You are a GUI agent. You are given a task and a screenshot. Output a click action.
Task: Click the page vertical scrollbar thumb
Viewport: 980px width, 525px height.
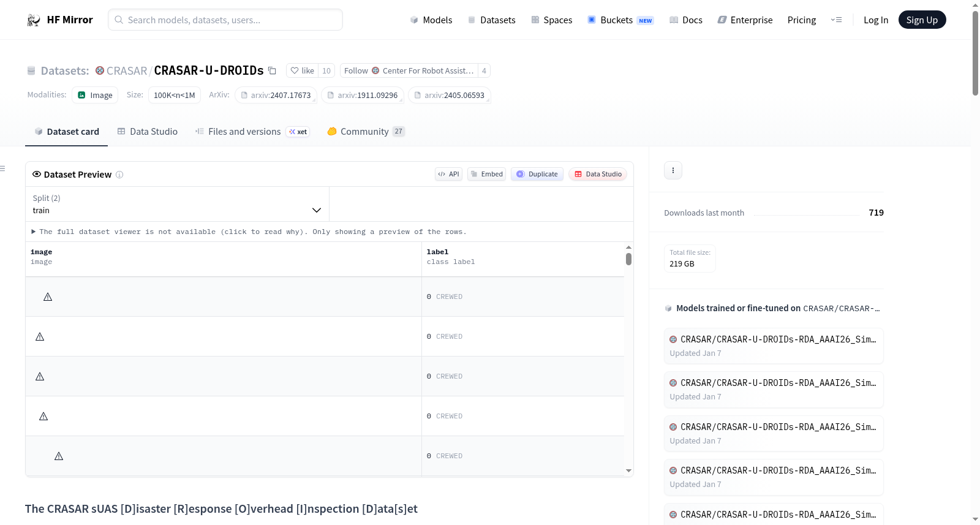(975, 53)
